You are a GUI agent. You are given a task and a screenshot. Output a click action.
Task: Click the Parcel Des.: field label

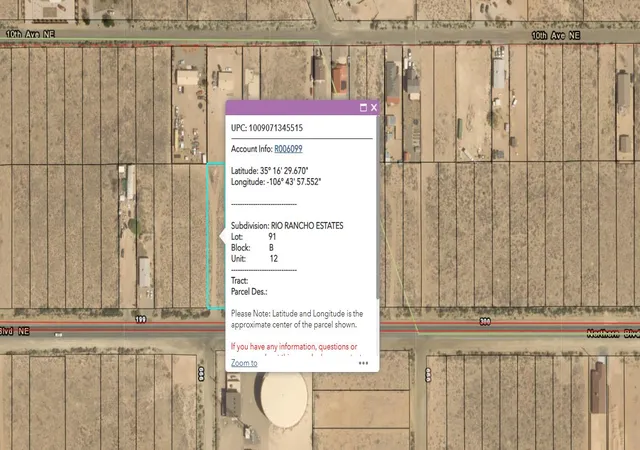coord(249,292)
